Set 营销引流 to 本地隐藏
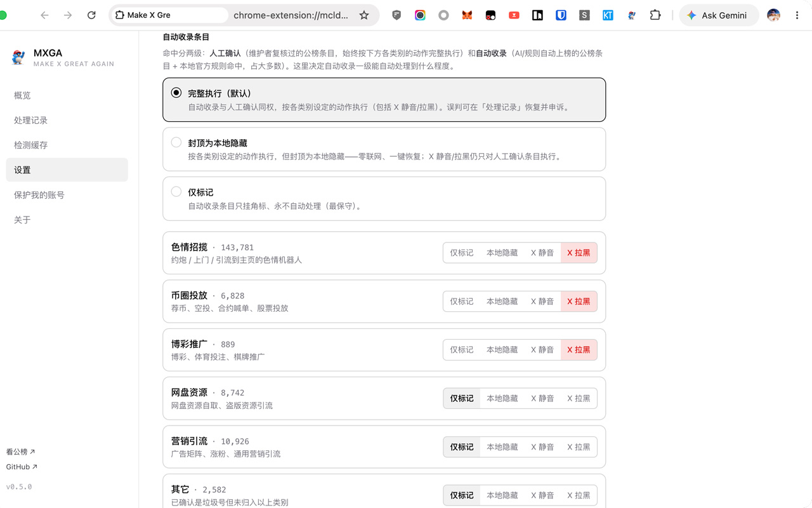 [x=502, y=447]
